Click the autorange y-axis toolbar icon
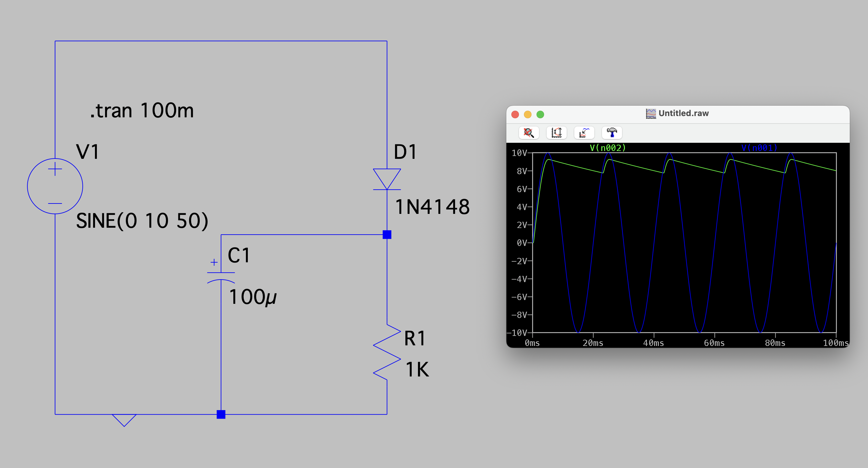Viewport: 868px width, 468px height. point(556,132)
